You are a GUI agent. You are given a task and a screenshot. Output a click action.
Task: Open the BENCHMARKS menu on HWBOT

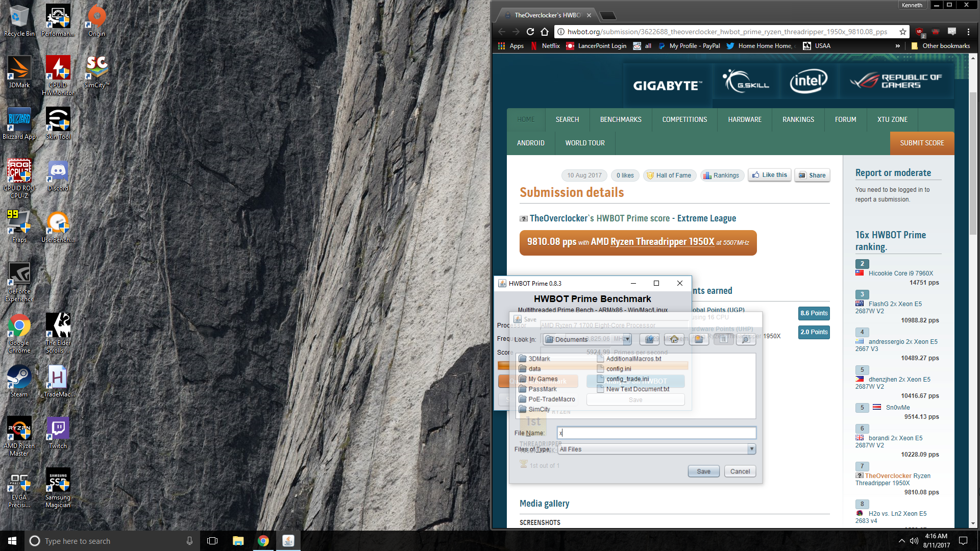coord(621,119)
